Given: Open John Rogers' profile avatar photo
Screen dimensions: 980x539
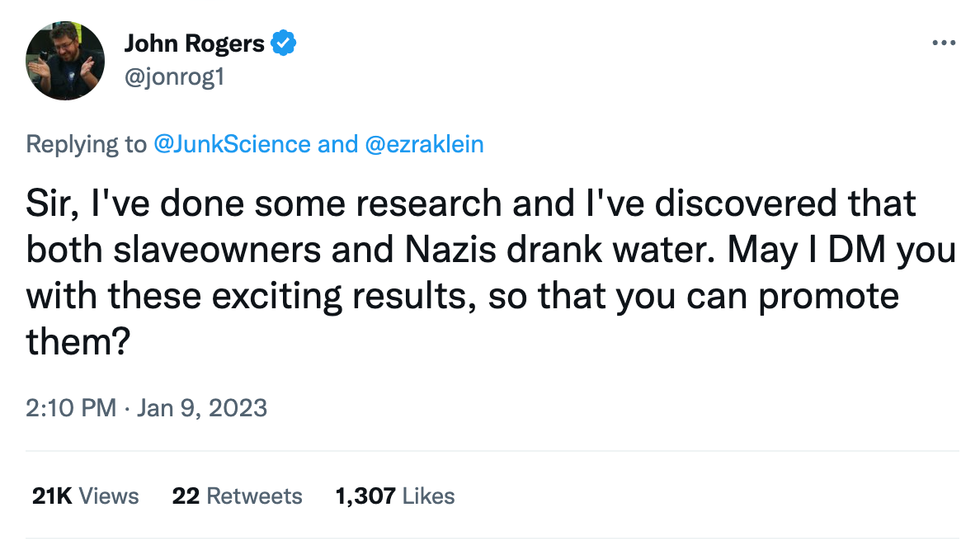Looking at the screenshot, I should 65,61.
